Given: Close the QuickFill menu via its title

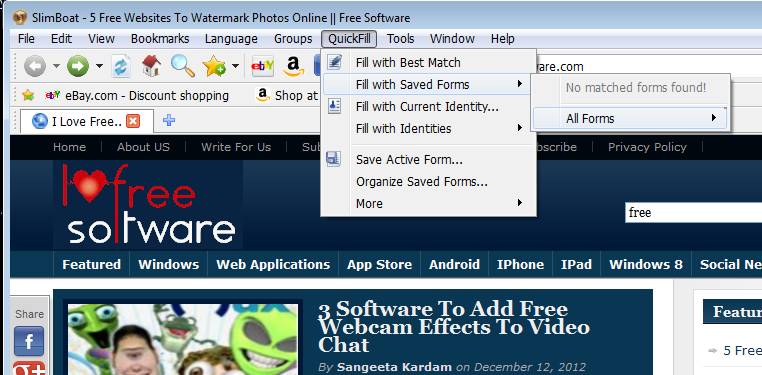Looking at the screenshot, I should tap(349, 38).
